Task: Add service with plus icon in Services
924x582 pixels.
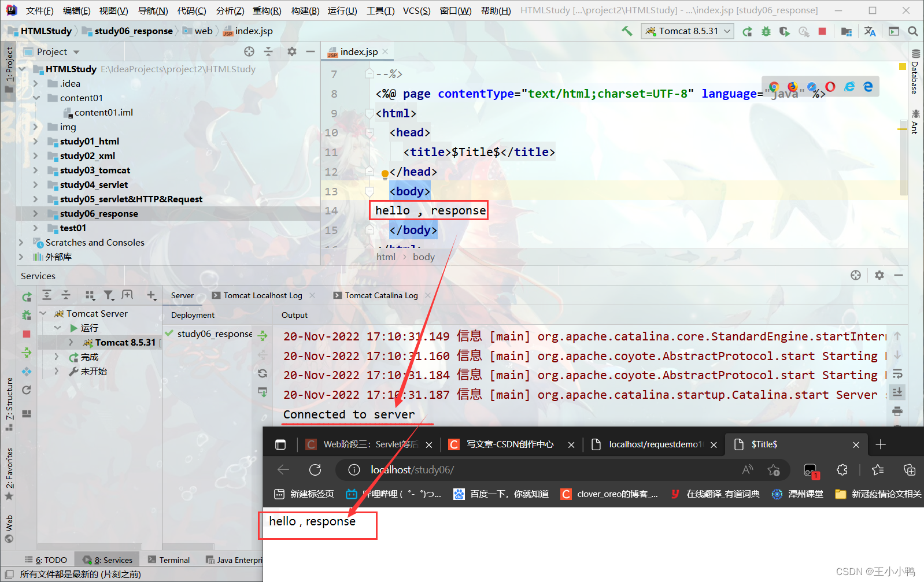Action: click(x=151, y=295)
